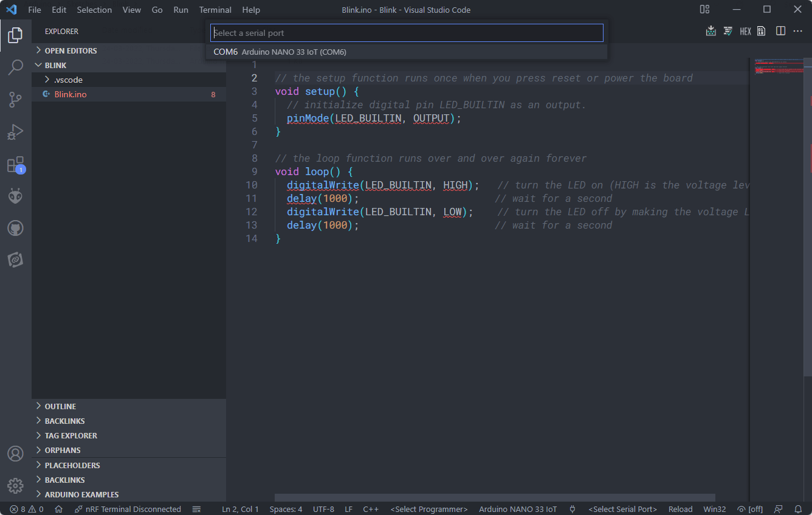This screenshot has height=515, width=812.
Task: Open the Accounts menu icon
Action: pos(15,454)
